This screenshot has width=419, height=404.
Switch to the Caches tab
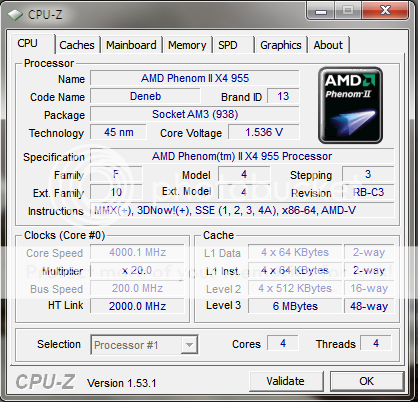pyautogui.click(x=77, y=45)
